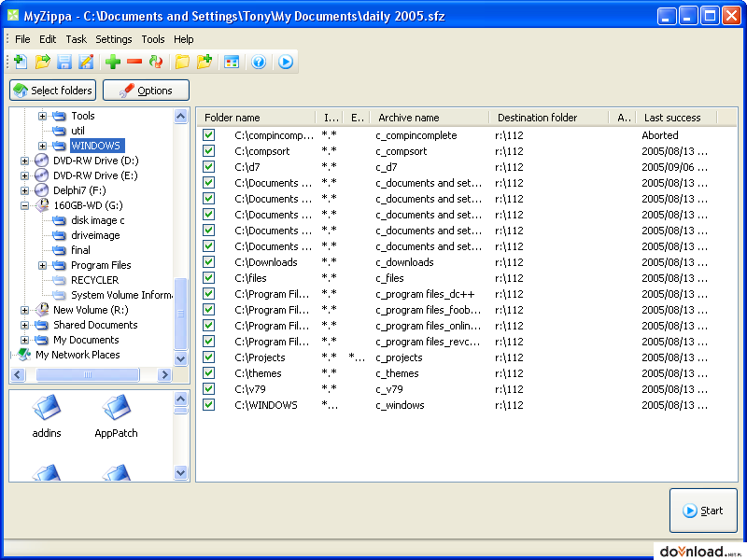Expand the WINDOWS folder node
Image resolution: width=747 pixels, height=560 pixels.
pos(42,146)
